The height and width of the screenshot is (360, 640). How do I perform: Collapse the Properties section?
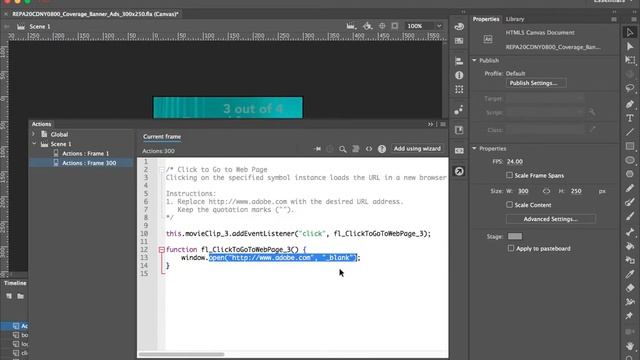coord(474,149)
